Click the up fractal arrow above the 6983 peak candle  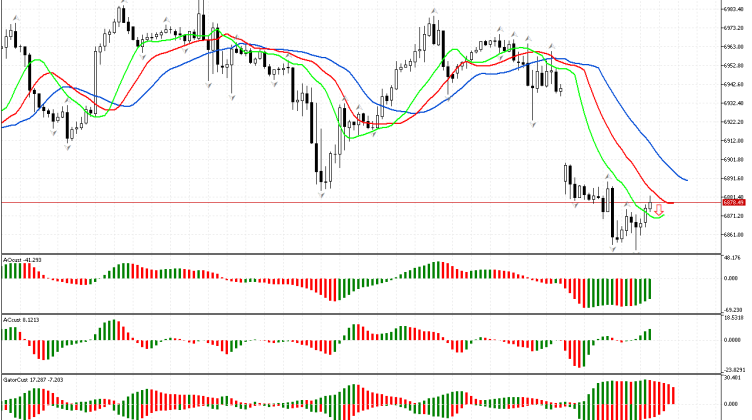[x=122, y=5]
